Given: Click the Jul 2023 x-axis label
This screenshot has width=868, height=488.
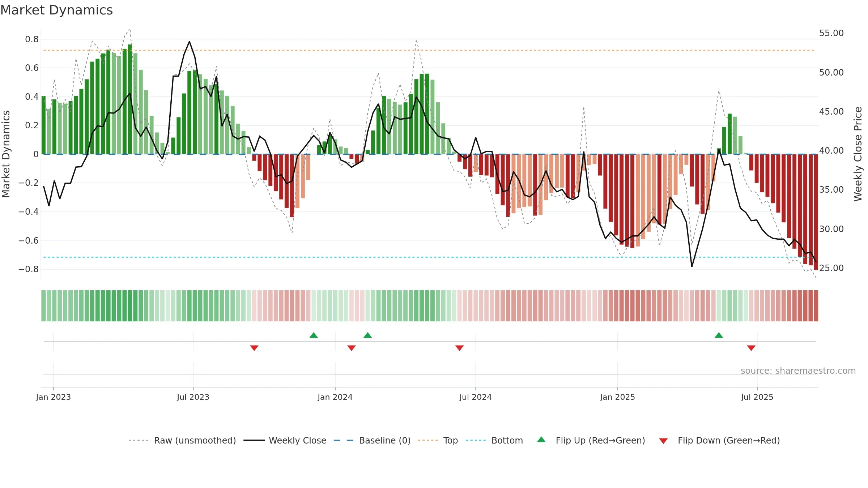Looking at the screenshot, I should click(193, 397).
